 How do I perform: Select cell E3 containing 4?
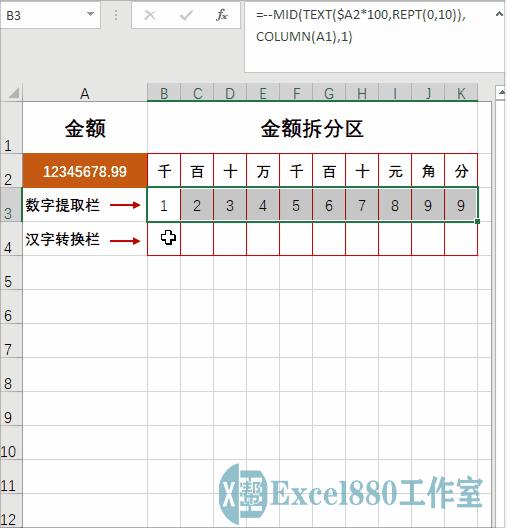(x=263, y=205)
